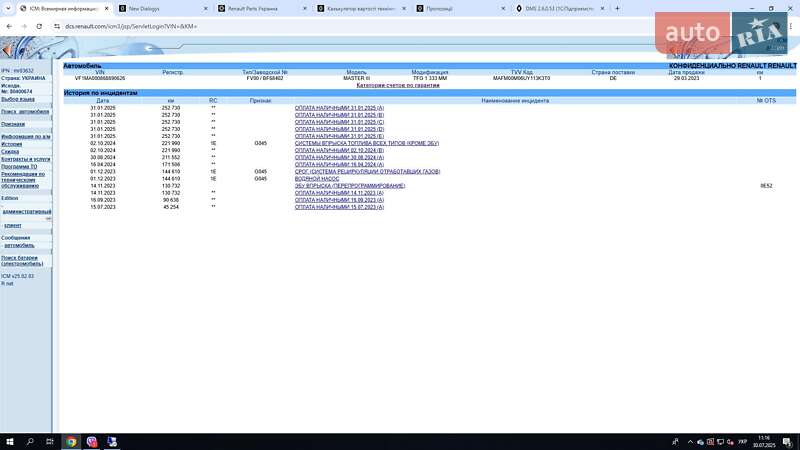Screen dimensions: 800x450
Task: Click the Chrome icon in taskbar
Action: click(71, 441)
